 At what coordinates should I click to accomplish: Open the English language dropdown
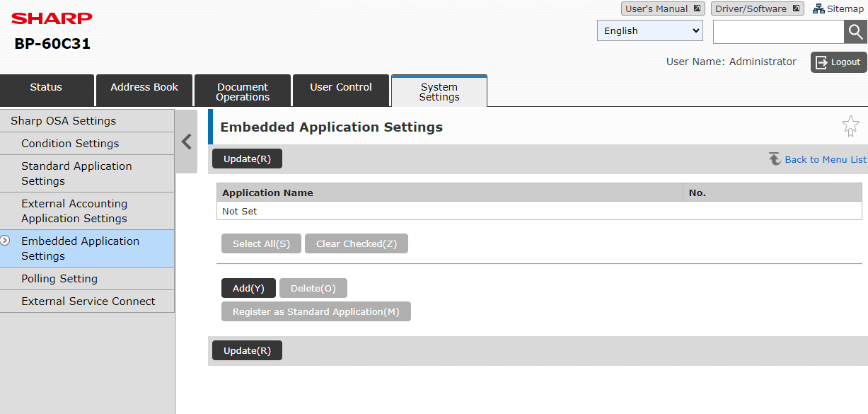(x=649, y=31)
